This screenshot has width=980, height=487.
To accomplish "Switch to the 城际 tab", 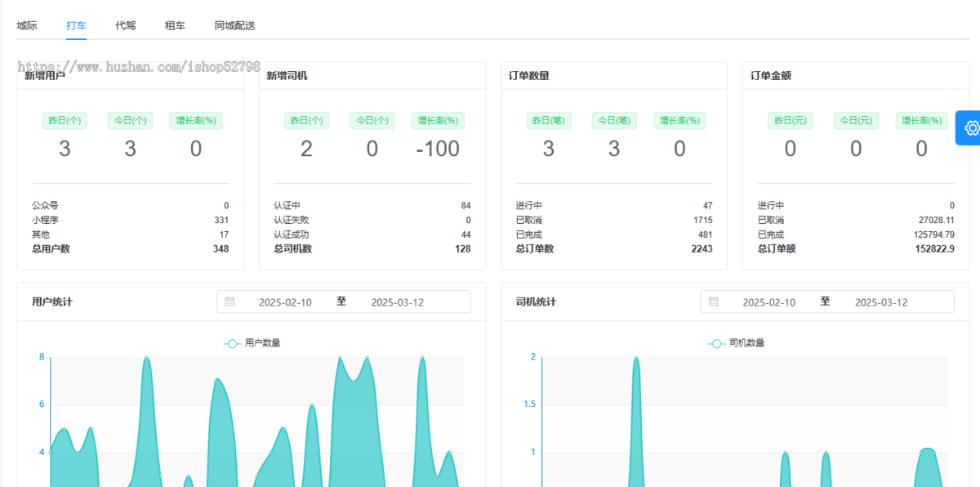I will point(27,25).
